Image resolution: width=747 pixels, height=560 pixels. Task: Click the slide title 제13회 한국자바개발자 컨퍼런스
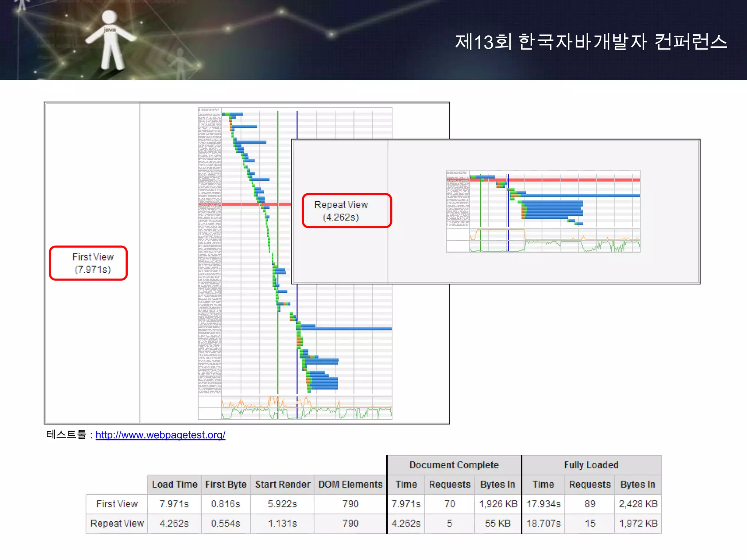[591, 42]
